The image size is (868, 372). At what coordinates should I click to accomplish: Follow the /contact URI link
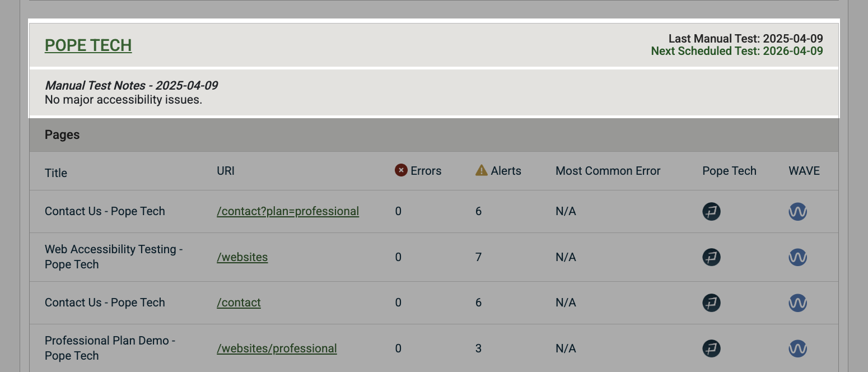(239, 303)
